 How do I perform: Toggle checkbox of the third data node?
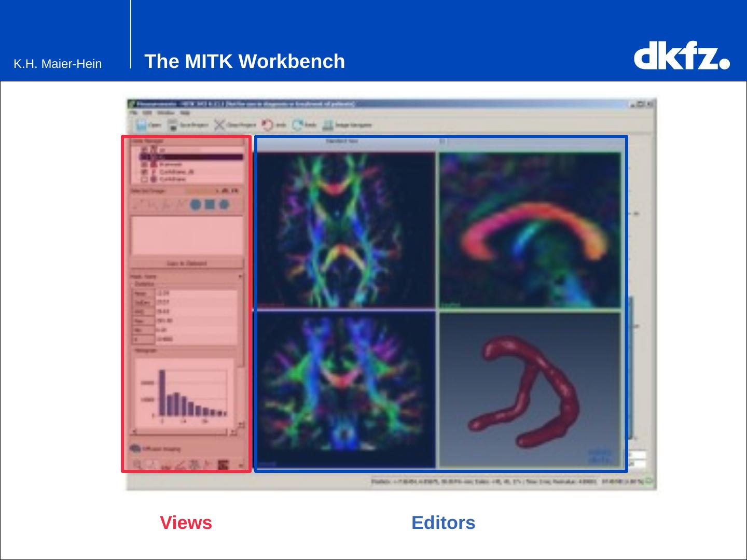145,164
